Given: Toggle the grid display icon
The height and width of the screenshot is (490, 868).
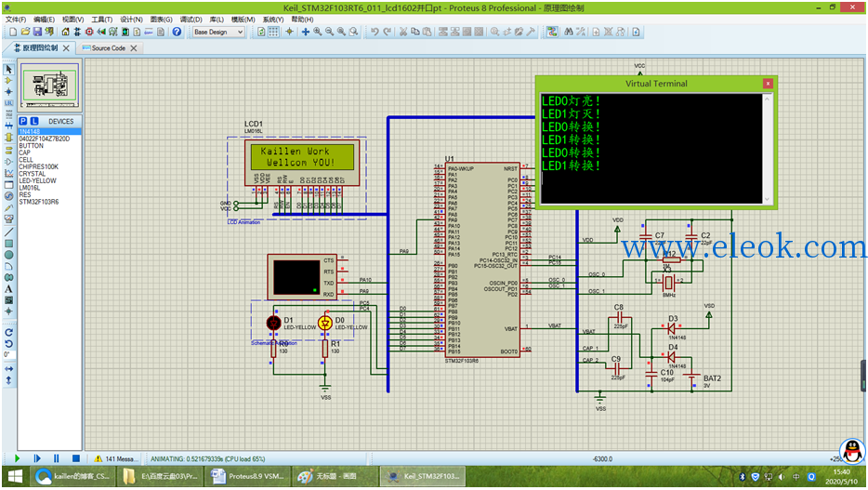Looking at the screenshot, I should coord(273,33).
